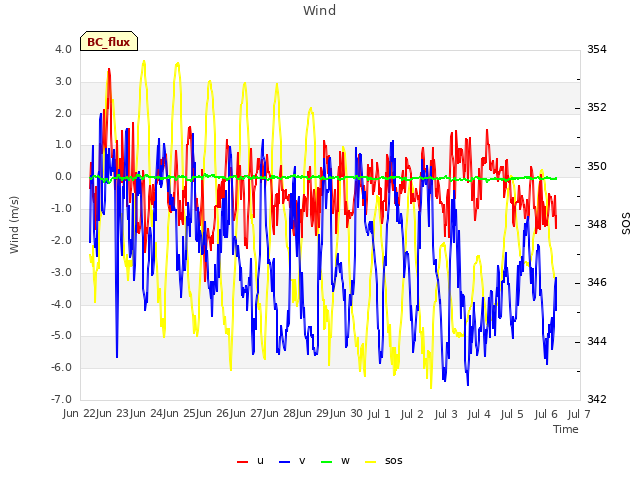This screenshot has width=640, height=480.
Task: Click the 'Jun 26' x-axis tick label
Action: [213, 413]
